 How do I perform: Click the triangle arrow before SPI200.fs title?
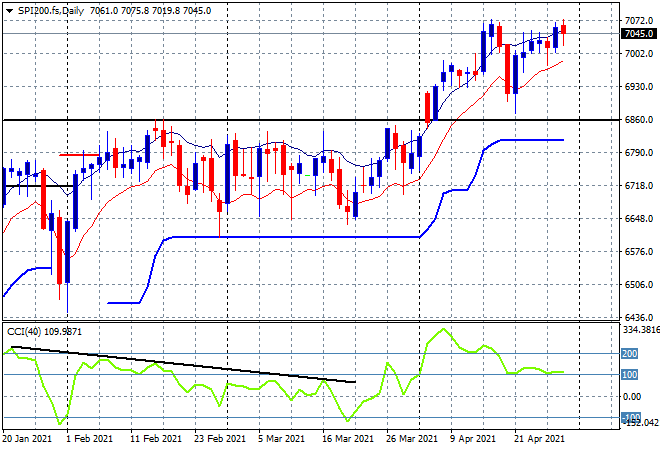tap(9, 11)
